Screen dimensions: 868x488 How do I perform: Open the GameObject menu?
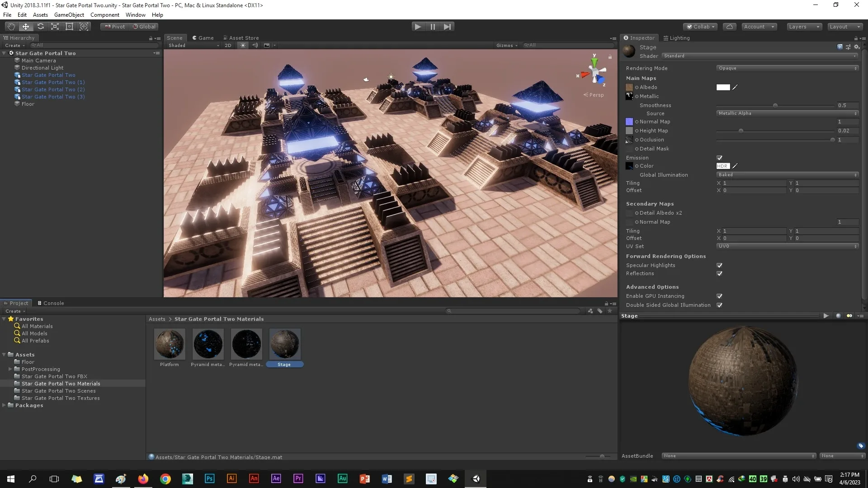tap(69, 15)
